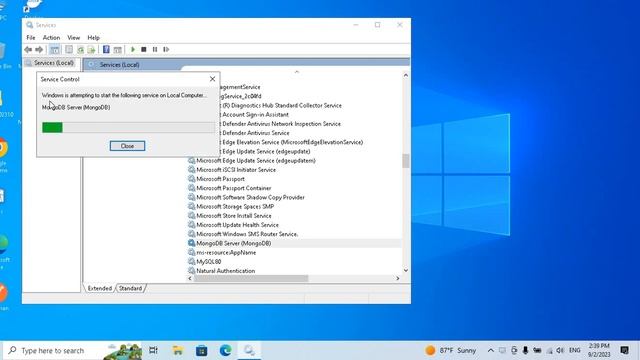Select the MongoDB Server (MongoDB) service row
The width and height of the screenshot is (640, 360).
[x=233, y=243]
